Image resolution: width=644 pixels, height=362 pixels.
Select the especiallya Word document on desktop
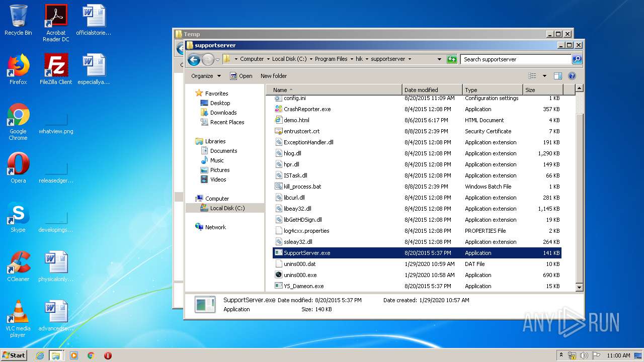coord(94,69)
